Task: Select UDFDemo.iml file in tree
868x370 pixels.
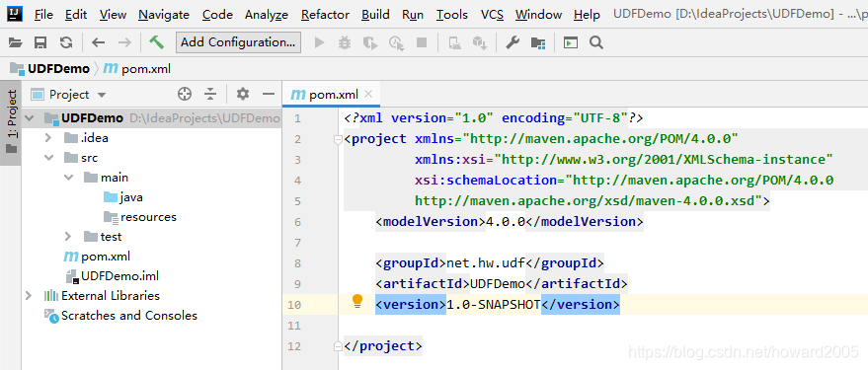Action: coord(119,276)
